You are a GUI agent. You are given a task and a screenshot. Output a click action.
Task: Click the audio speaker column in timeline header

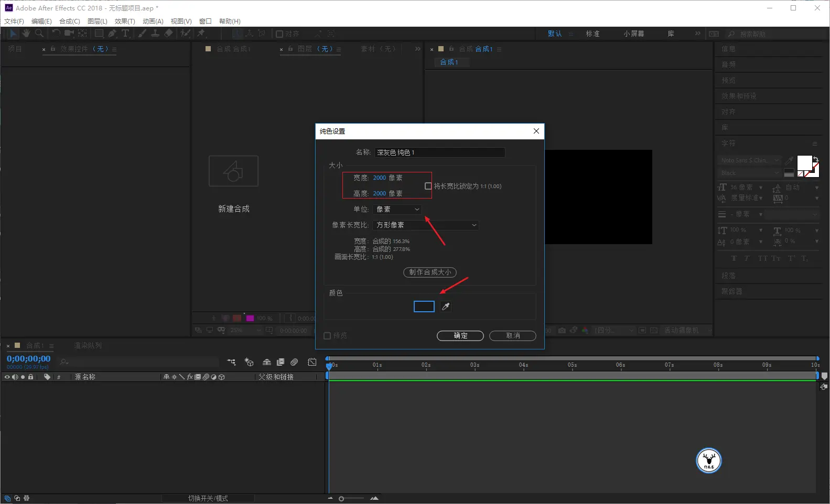[x=15, y=377]
